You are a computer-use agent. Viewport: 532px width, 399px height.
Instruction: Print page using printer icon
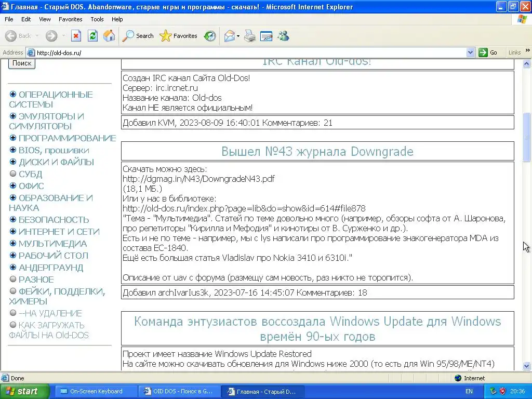250,36
